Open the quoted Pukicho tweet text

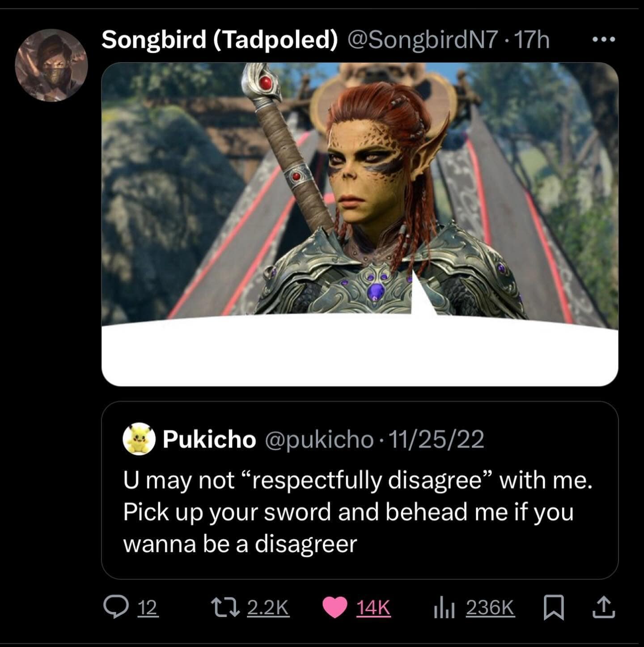349,511
